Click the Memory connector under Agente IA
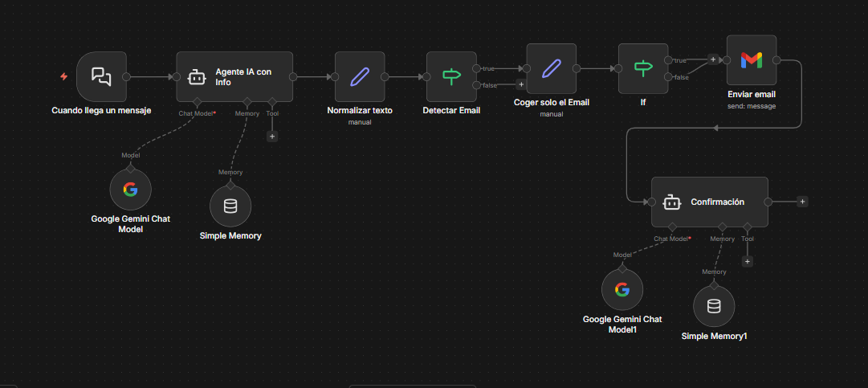The height and width of the screenshot is (388, 868). pyautogui.click(x=247, y=102)
